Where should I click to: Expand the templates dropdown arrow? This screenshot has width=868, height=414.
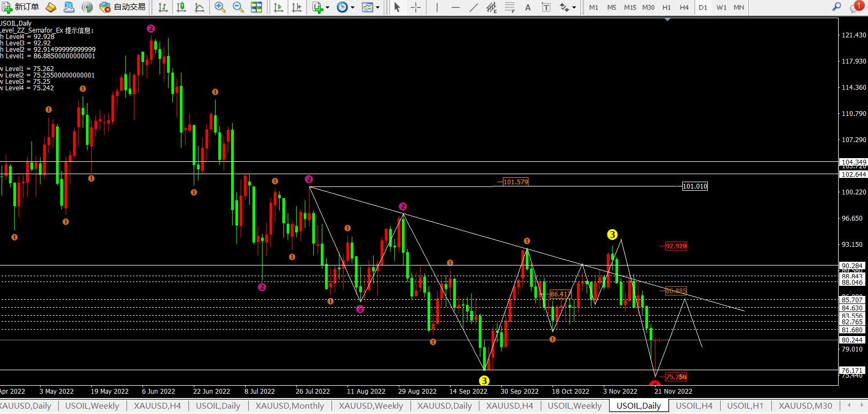click(x=377, y=7)
